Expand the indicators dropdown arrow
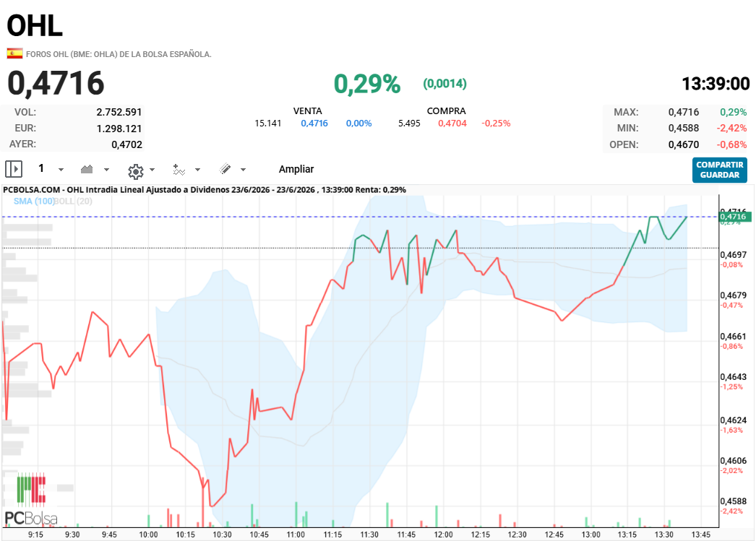The image size is (756, 541). tap(198, 170)
